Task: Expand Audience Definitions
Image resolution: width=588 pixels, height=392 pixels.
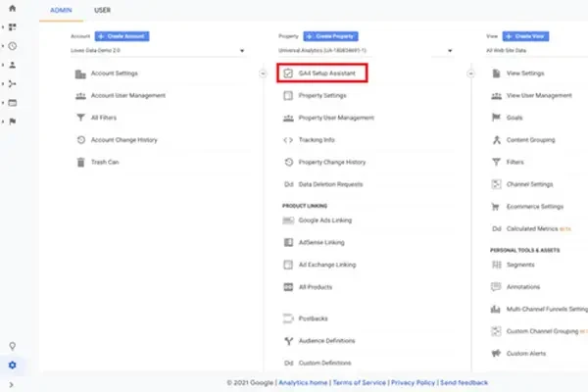Action: [326, 341]
